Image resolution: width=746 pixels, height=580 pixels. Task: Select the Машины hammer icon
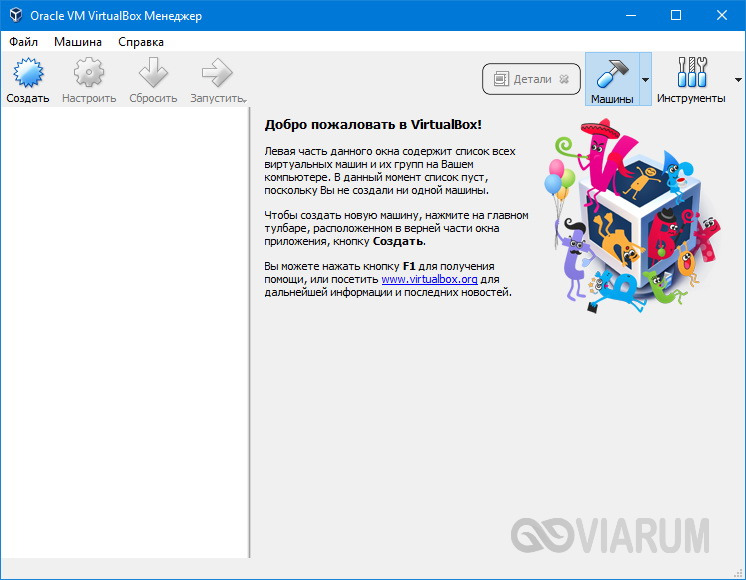612,73
